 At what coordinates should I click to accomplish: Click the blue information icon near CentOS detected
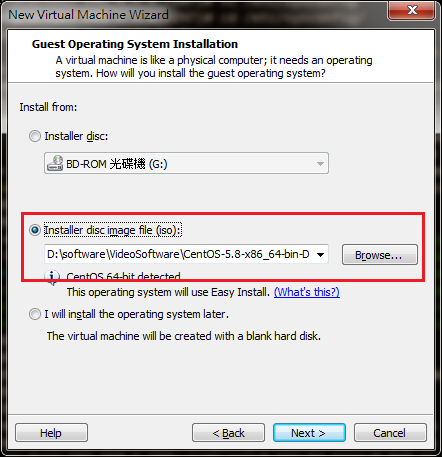click(52, 277)
